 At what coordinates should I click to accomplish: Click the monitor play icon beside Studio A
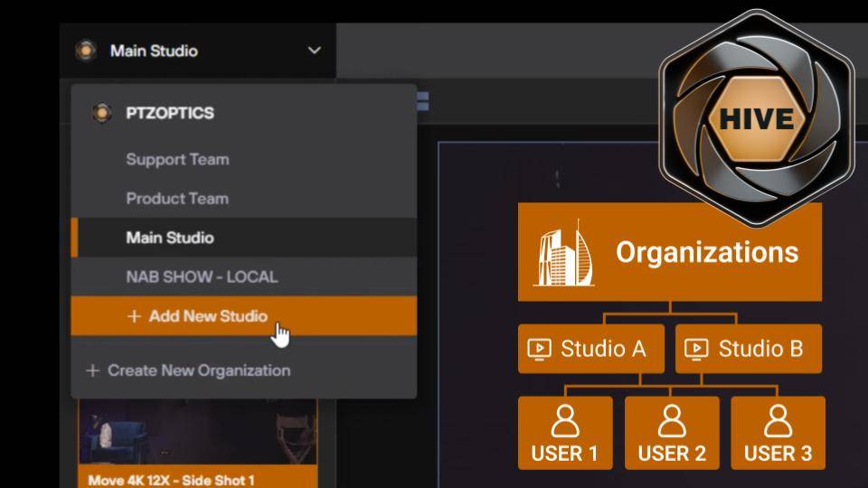click(539, 349)
